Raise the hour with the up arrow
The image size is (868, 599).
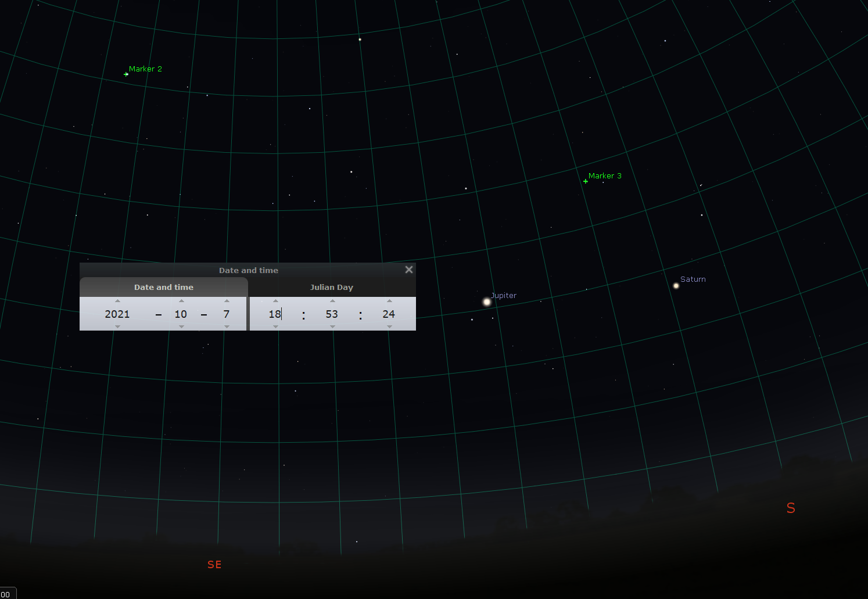pos(275,301)
